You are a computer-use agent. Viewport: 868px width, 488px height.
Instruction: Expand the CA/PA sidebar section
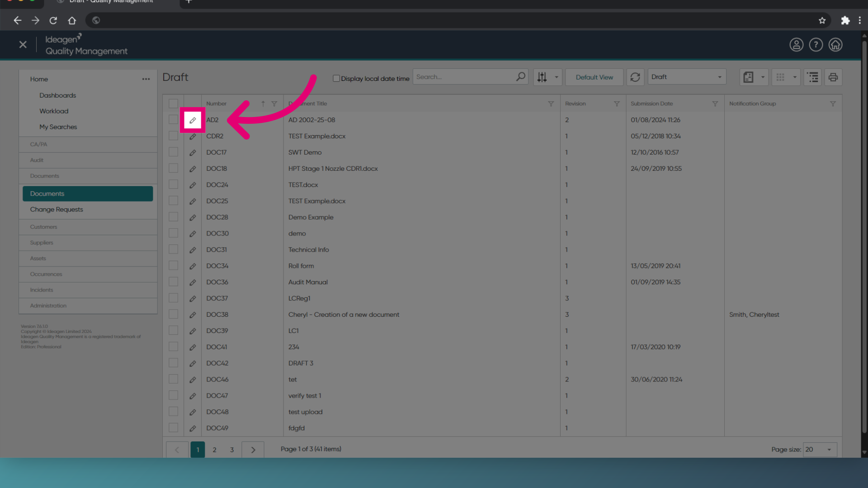point(88,145)
